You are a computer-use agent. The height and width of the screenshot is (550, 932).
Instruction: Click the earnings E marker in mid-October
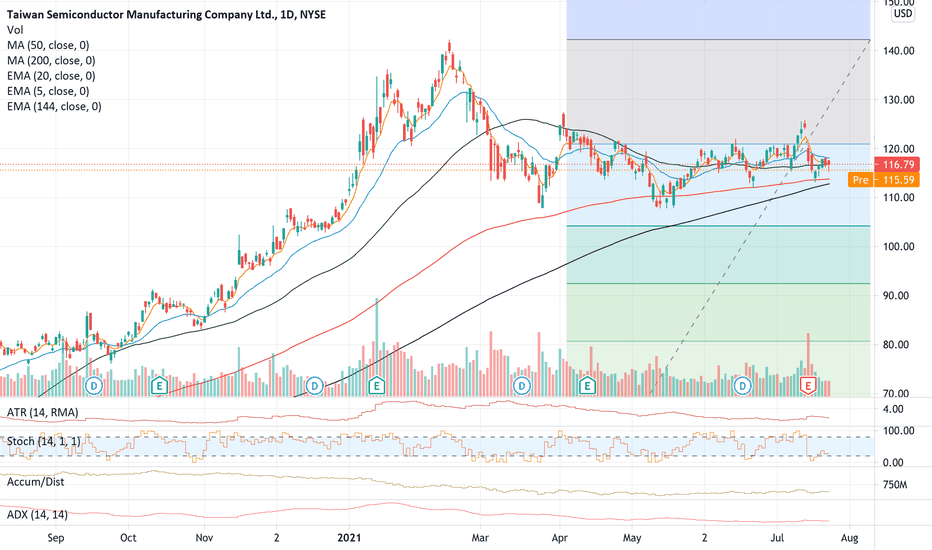click(x=159, y=386)
